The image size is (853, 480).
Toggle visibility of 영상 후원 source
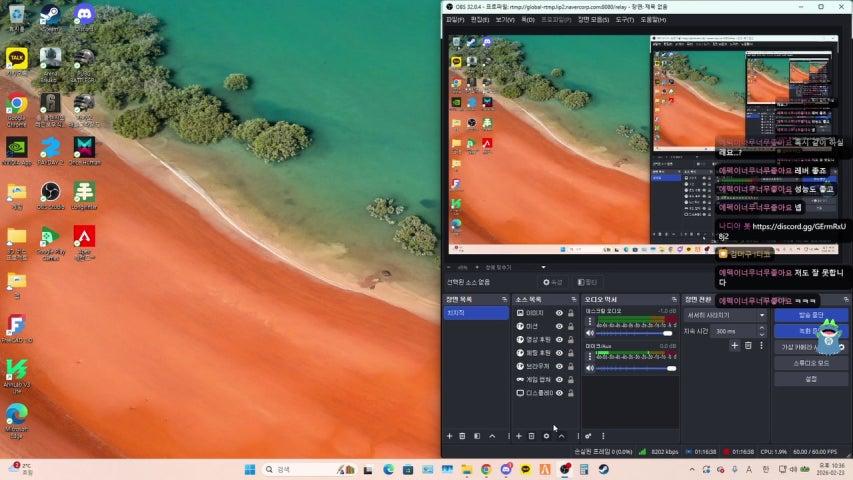[x=559, y=339]
